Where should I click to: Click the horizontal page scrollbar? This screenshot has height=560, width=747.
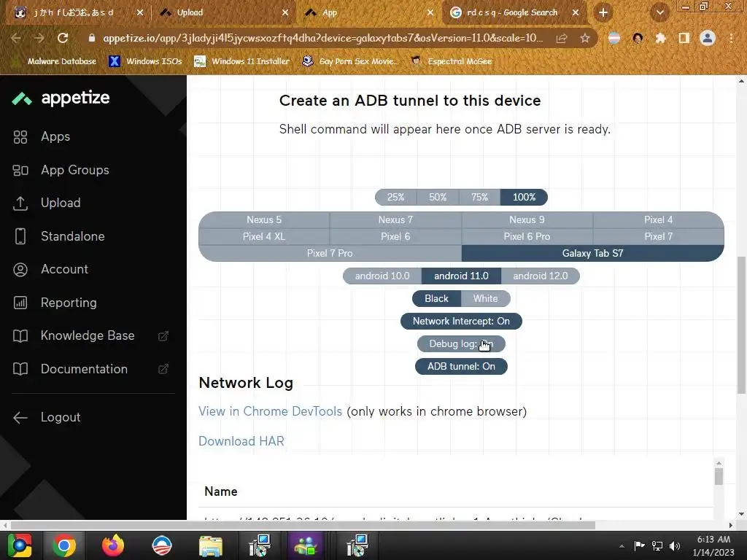(x=303, y=526)
